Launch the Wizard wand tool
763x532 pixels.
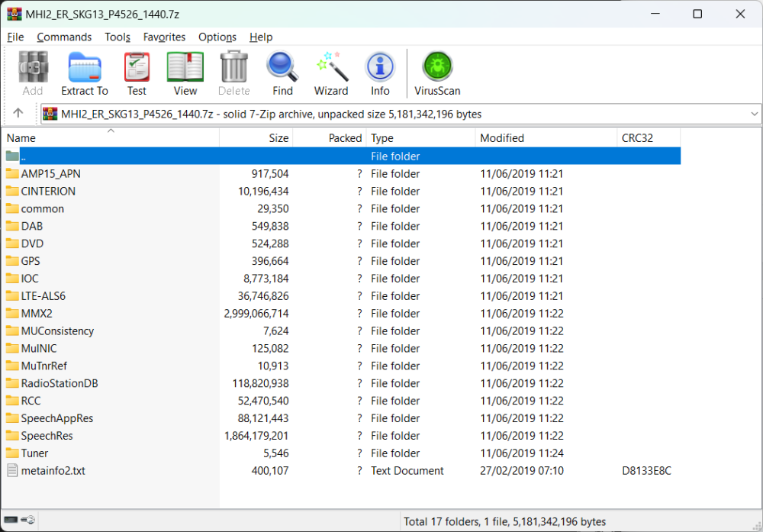coord(331,67)
